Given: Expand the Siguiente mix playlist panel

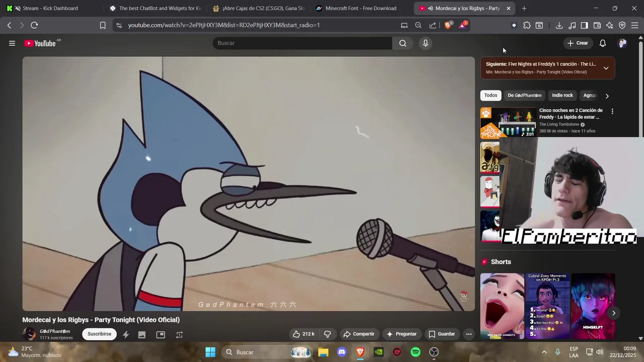Looking at the screenshot, I should 606,68.
